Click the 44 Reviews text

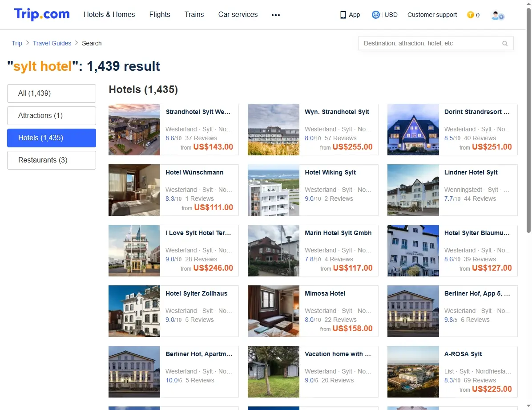point(480,199)
